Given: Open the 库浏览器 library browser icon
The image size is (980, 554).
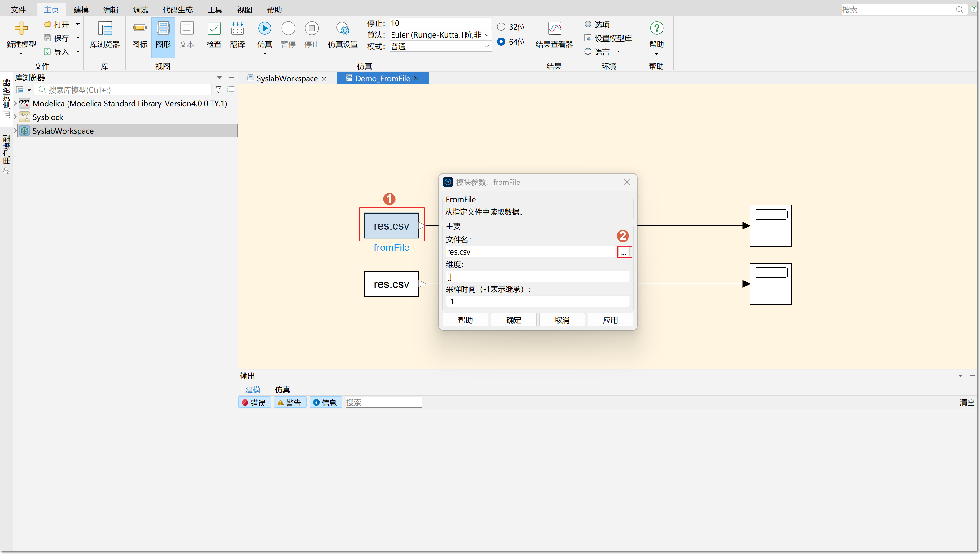Looking at the screenshot, I should tap(105, 29).
